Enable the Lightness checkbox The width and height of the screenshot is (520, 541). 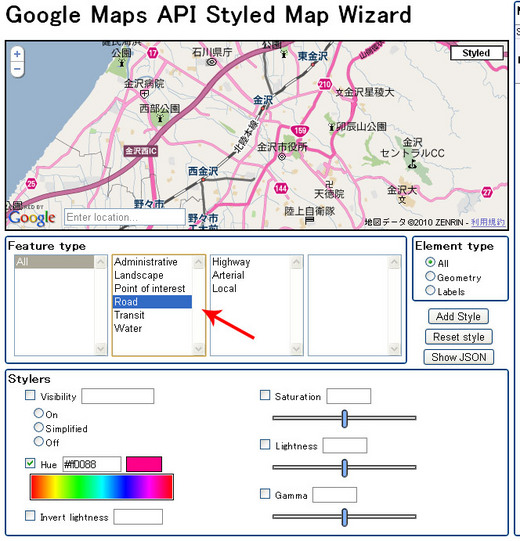click(265, 444)
